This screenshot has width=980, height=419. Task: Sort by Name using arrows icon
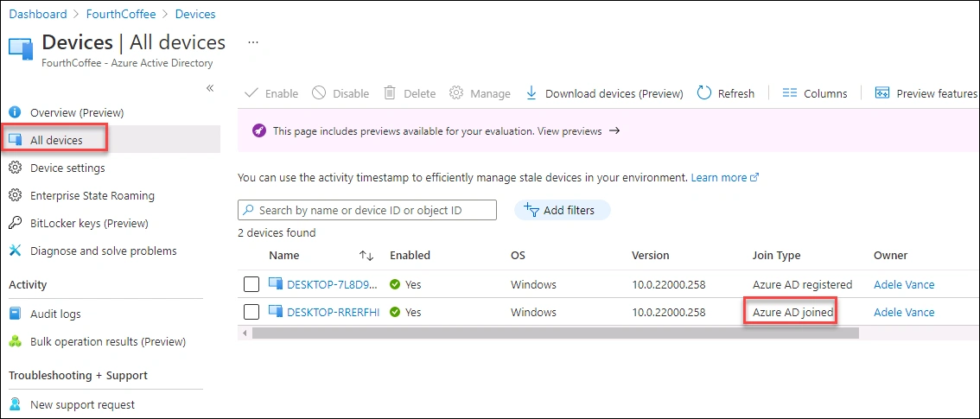coord(366,256)
